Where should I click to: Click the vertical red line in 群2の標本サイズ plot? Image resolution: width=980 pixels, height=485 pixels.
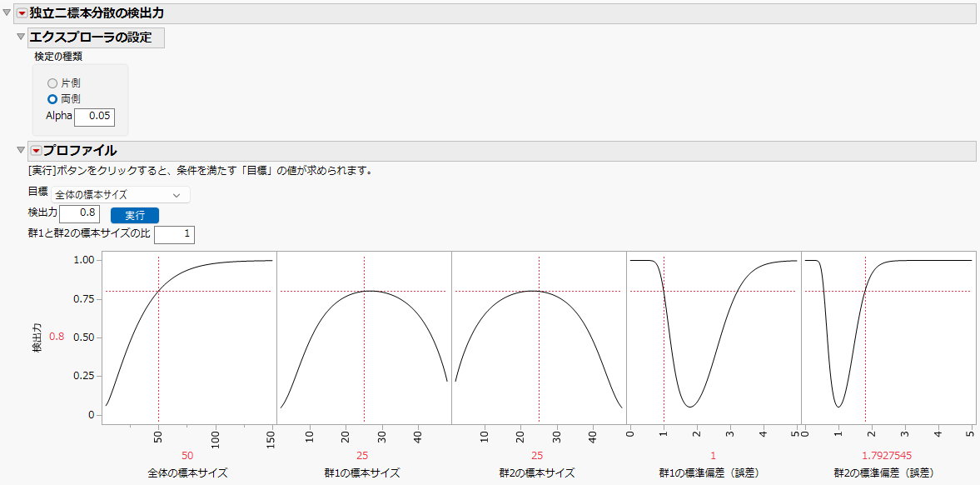tap(539, 339)
